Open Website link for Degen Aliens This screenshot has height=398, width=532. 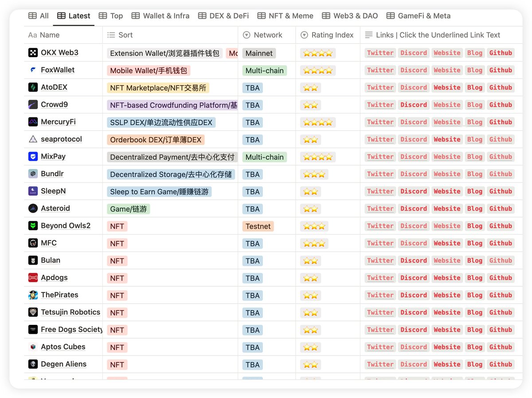[447, 364]
